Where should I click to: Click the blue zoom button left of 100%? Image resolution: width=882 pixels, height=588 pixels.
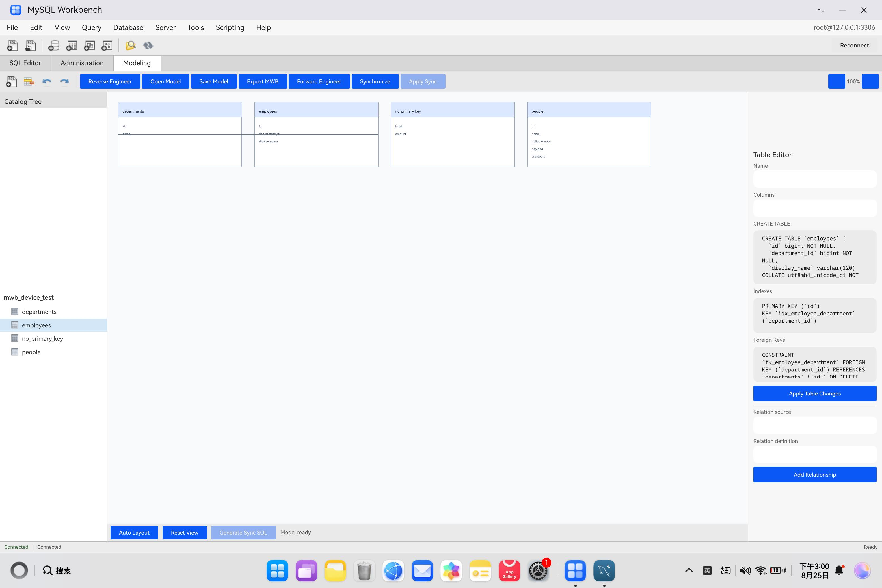click(836, 81)
